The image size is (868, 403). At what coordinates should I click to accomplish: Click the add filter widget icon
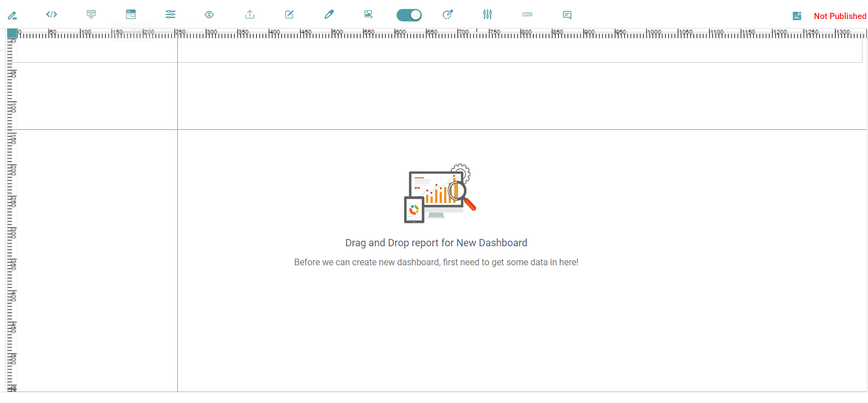coord(91,15)
